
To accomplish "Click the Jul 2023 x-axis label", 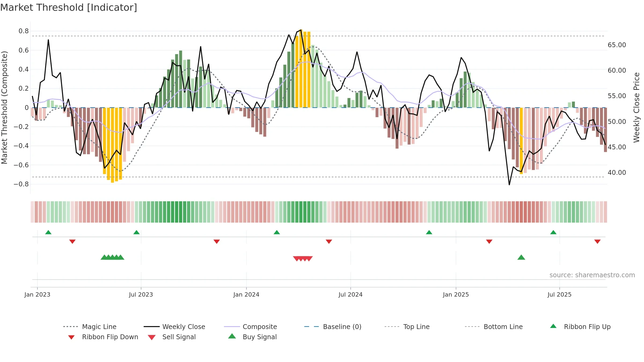I will 141,294.
